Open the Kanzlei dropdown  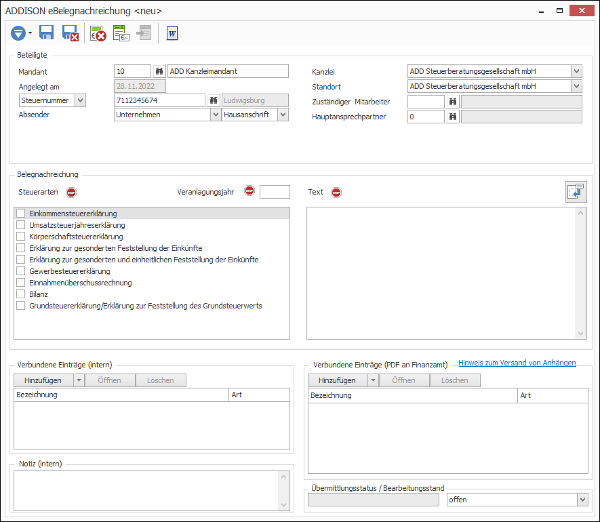click(x=577, y=71)
